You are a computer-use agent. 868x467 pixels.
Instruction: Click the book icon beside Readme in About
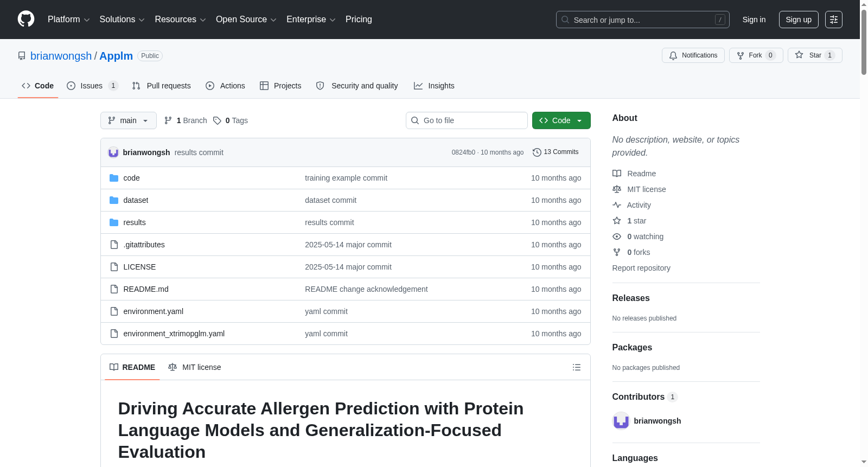pyautogui.click(x=617, y=174)
